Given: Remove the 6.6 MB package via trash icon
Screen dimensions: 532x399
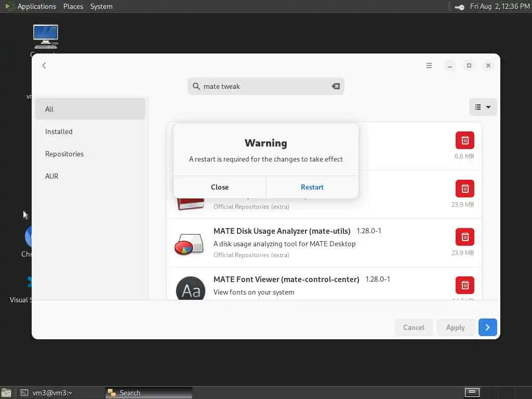Looking at the screenshot, I should [x=465, y=140].
